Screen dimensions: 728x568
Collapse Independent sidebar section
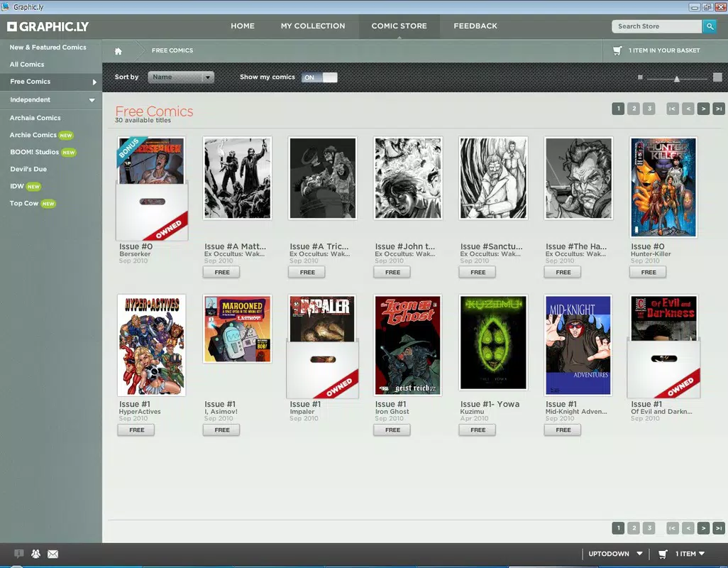[x=92, y=100]
